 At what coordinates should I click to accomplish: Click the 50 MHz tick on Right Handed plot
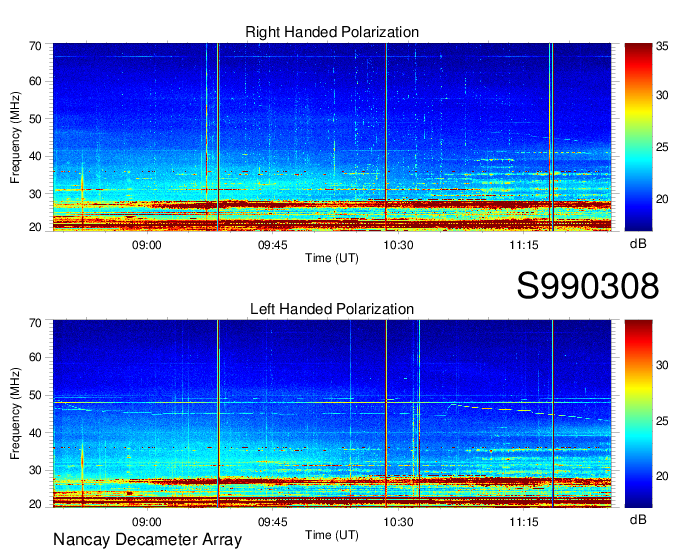point(35,119)
